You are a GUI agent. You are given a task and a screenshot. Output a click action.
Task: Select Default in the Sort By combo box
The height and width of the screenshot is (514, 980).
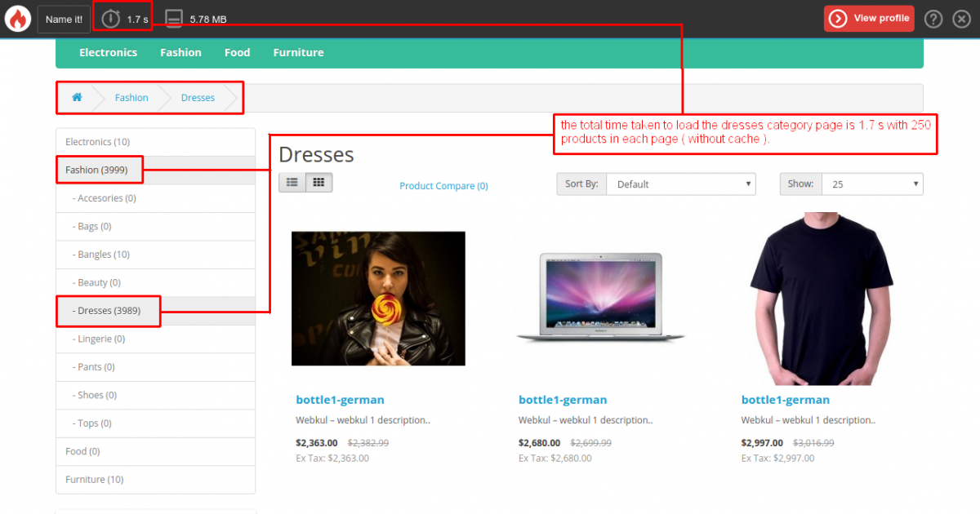pos(680,184)
